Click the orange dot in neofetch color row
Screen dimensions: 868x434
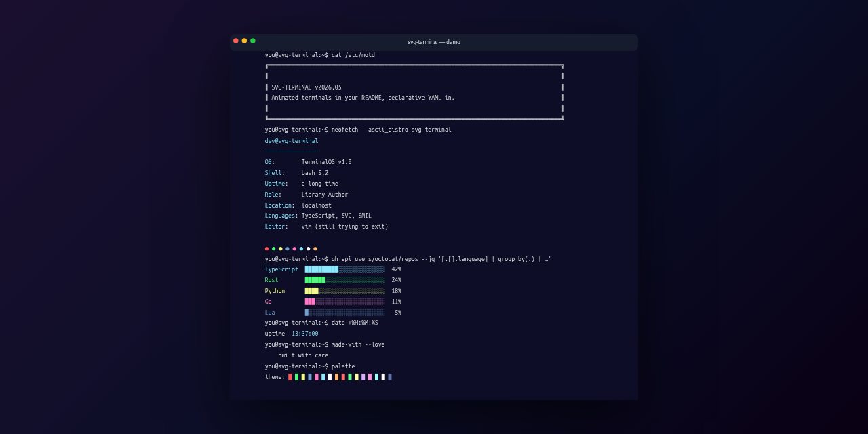click(315, 249)
